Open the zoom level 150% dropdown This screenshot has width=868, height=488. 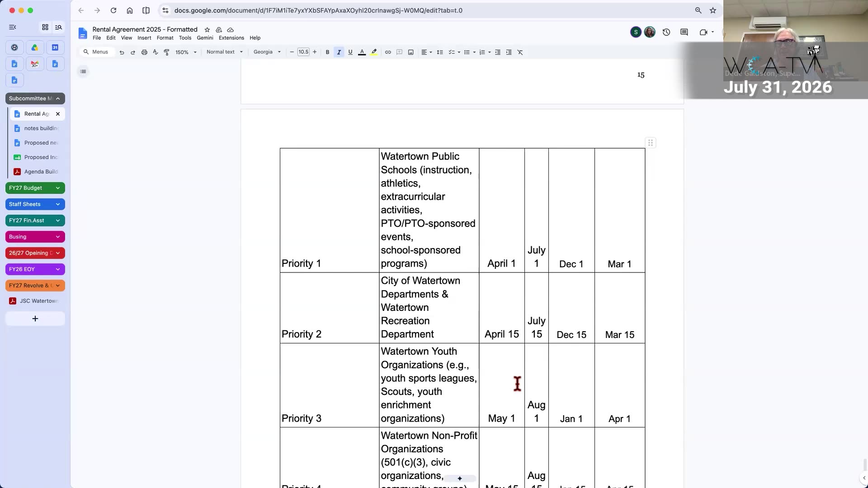pos(186,52)
